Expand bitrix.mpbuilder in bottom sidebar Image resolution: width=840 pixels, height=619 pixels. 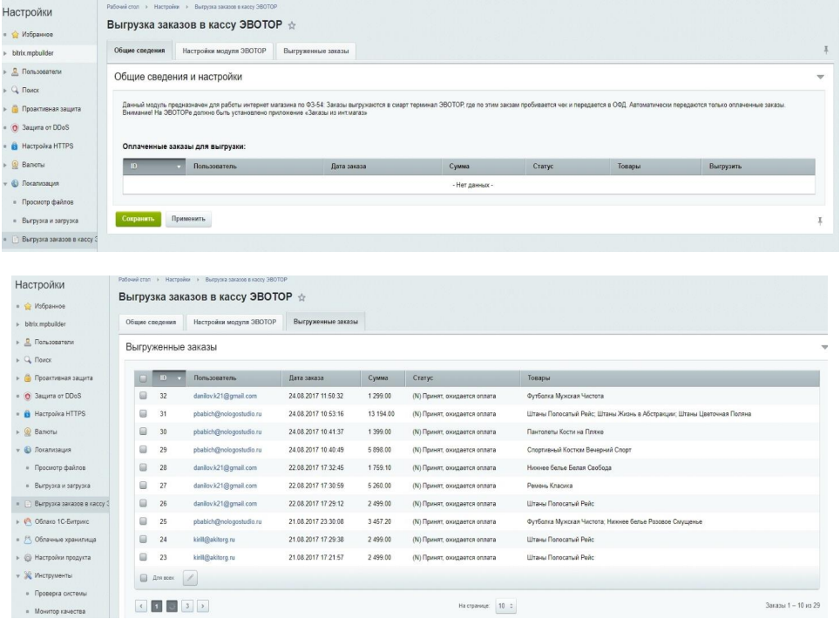[18, 324]
